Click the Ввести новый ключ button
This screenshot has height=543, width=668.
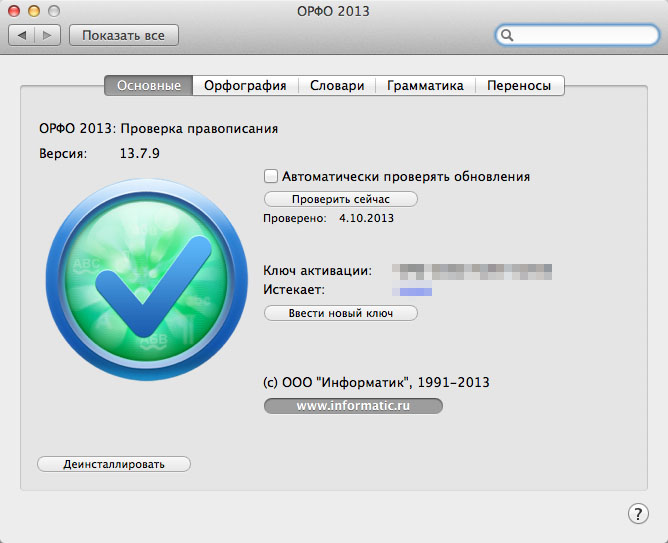pos(341,313)
